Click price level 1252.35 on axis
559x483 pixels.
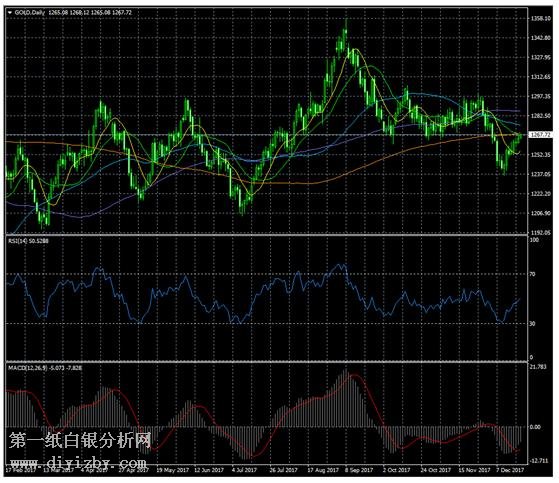pos(541,155)
